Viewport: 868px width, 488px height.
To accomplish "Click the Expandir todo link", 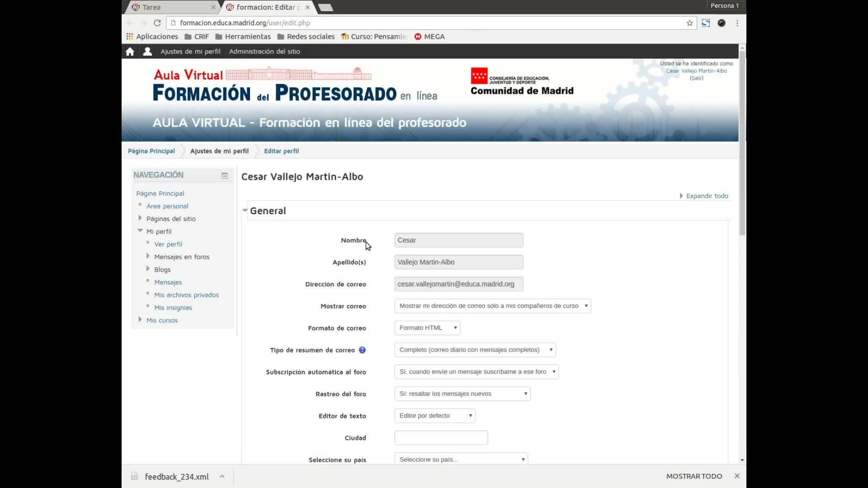I will 707,196.
